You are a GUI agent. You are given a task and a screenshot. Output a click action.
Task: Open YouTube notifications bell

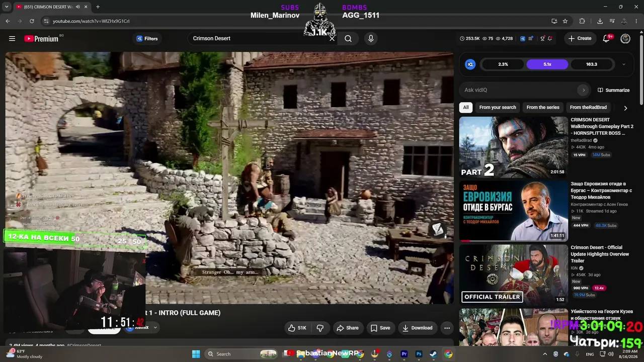point(607,39)
